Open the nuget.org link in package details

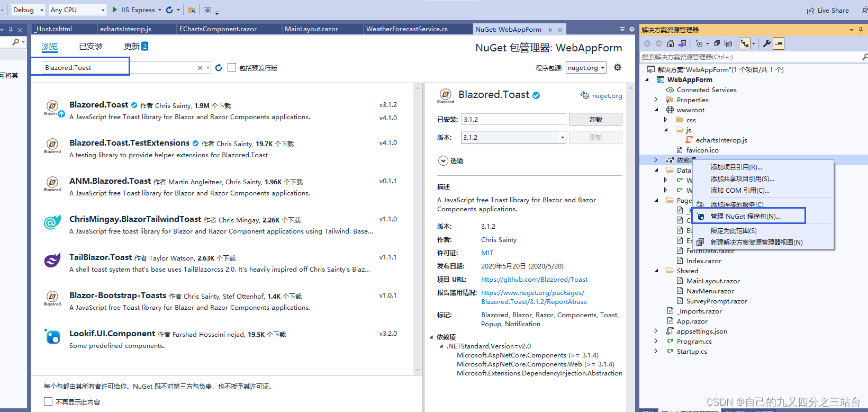tap(607, 96)
